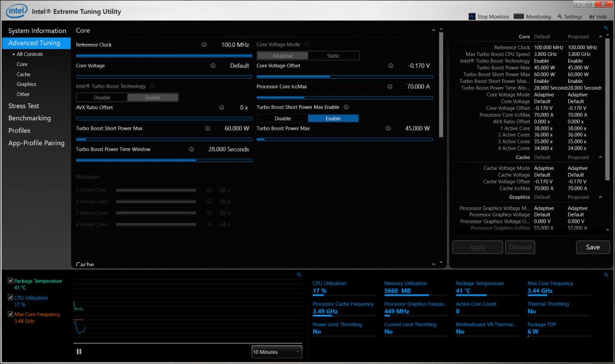This screenshot has width=615, height=364.
Task: Open Stress Test section
Action: tap(23, 106)
